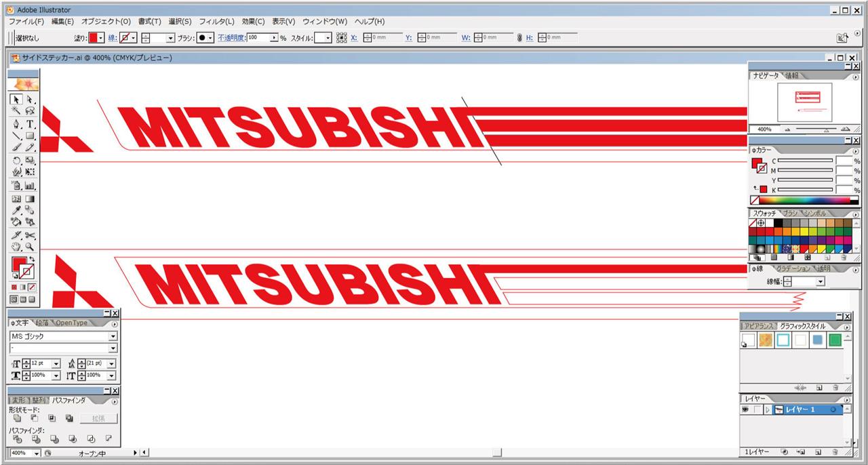Screen dimensions: 868x465
Task: Choose the Eyedropper tool
Action: click(x=17, y=210)
